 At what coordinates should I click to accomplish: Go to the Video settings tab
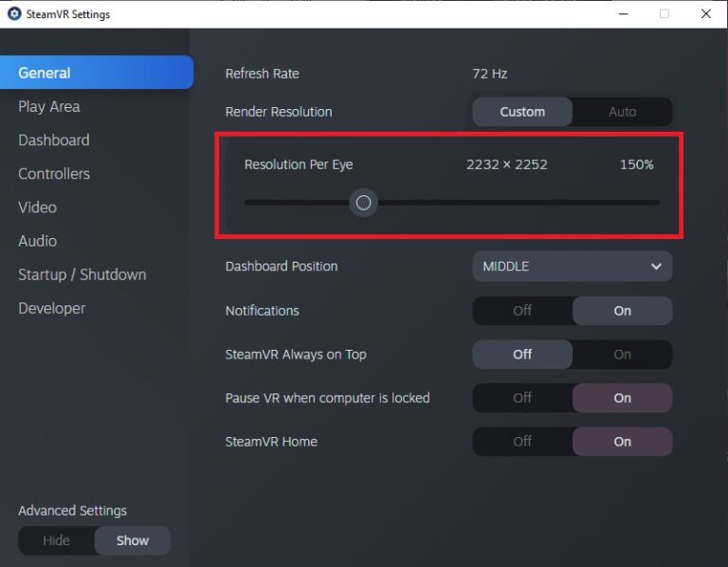[x=38, y=207]
